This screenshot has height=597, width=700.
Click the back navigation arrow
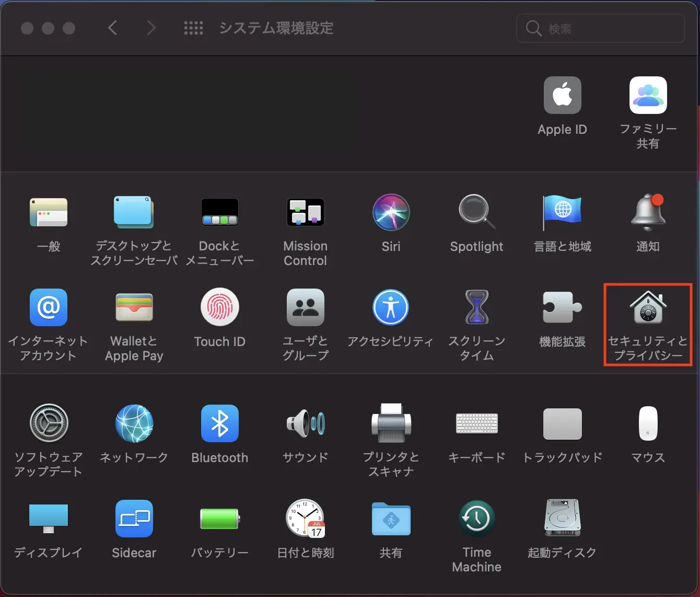point(112,28)
